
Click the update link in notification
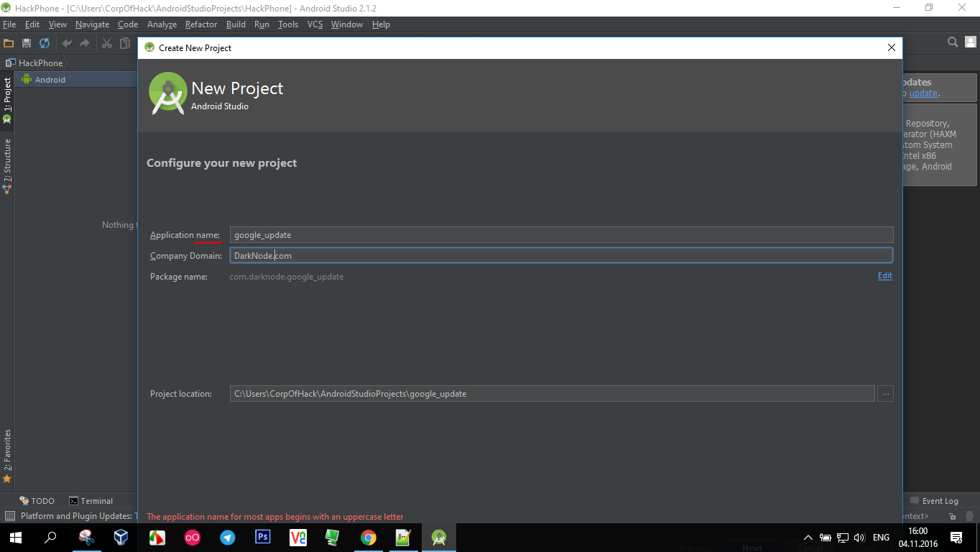[923, 93]
